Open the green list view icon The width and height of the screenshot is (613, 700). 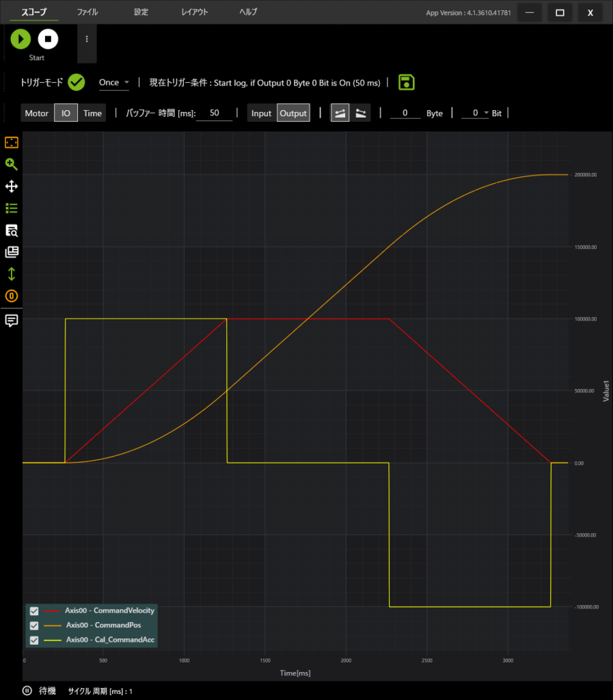(x=12, y=208)
